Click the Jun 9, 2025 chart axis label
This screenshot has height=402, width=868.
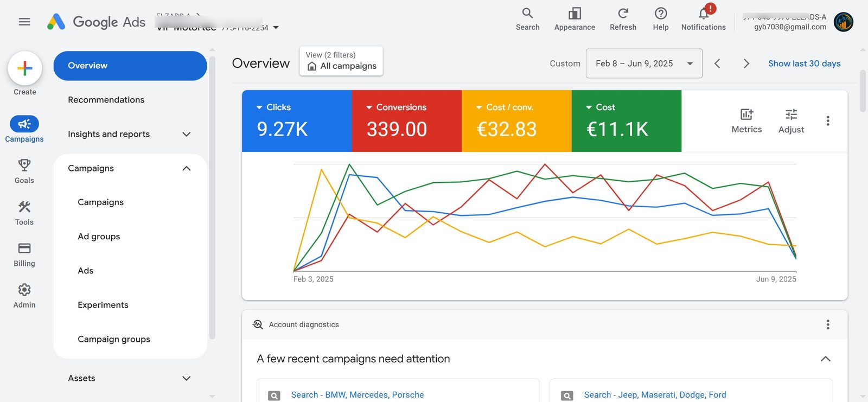(776, 279)
